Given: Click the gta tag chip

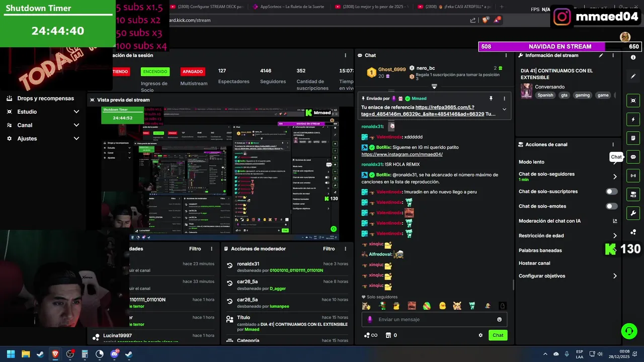Looking at the screenshot, I should coord(564,95).
